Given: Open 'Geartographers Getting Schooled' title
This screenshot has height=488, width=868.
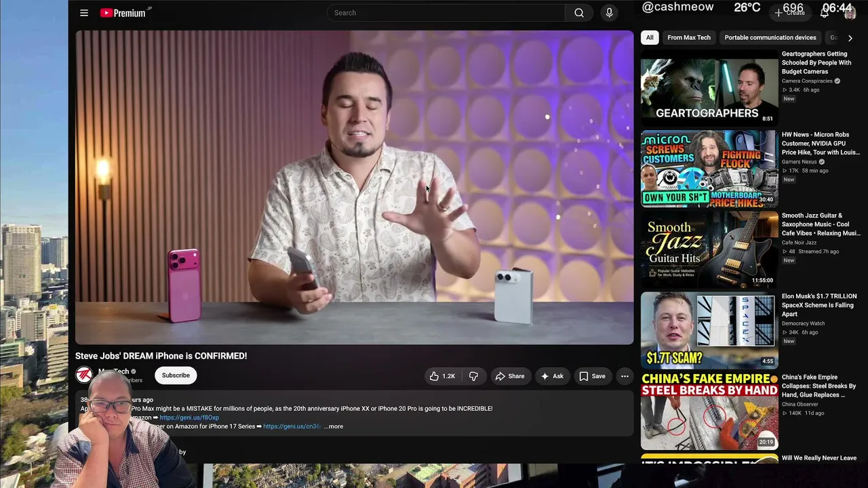Looking at the screenshot, I should click(x=816, y=62).
